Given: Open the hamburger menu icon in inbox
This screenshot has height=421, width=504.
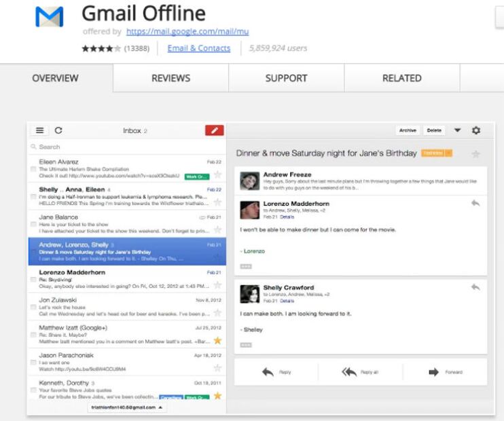Looking at the screenshot, I should pos(39,130).
